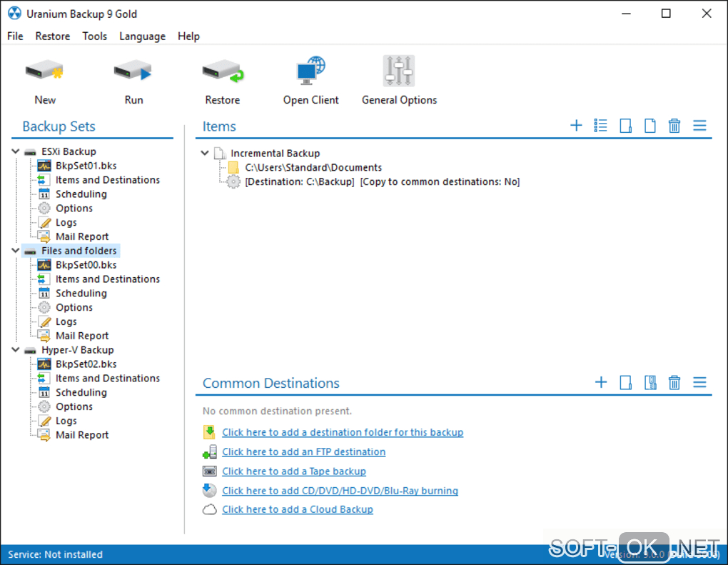728x565 pixels.
Task: Open General Options sliders icon
Action: 399,71
